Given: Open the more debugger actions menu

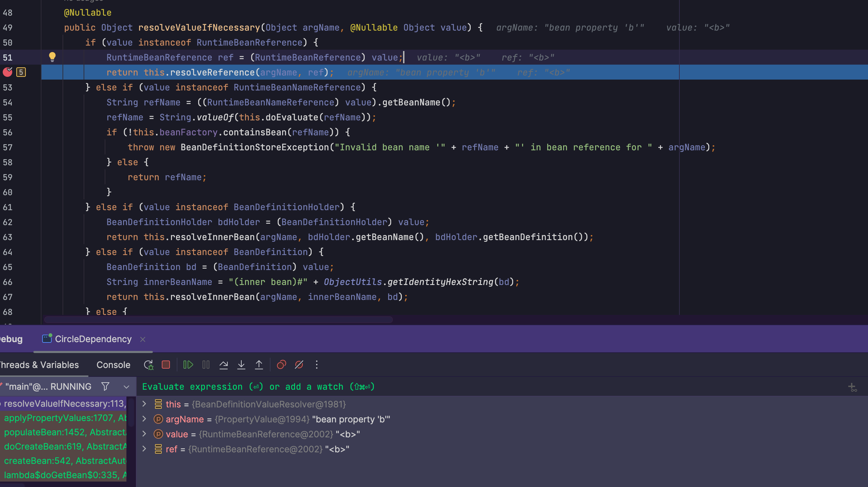Looking at the screenshot, I should [x=317, y=365].
